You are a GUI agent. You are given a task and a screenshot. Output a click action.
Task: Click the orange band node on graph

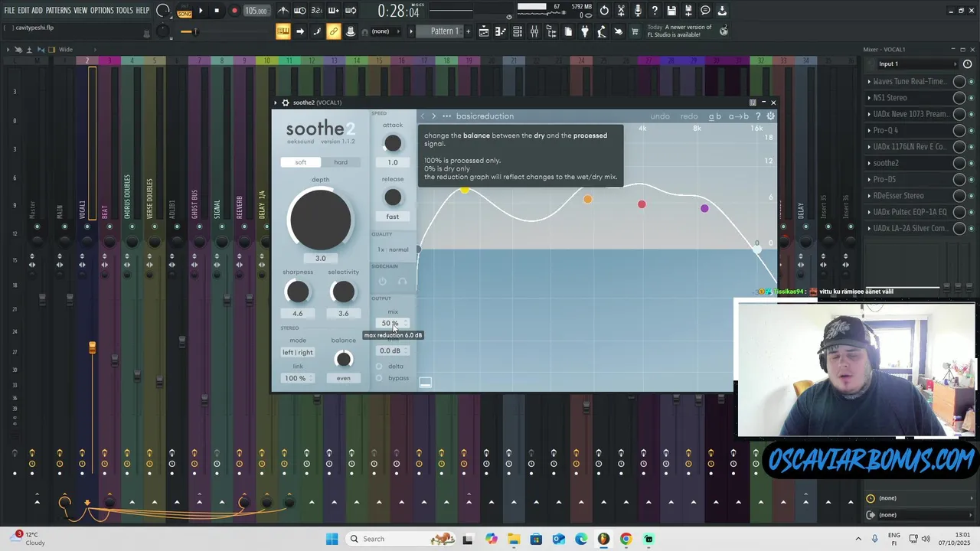(x=587, y=199)
